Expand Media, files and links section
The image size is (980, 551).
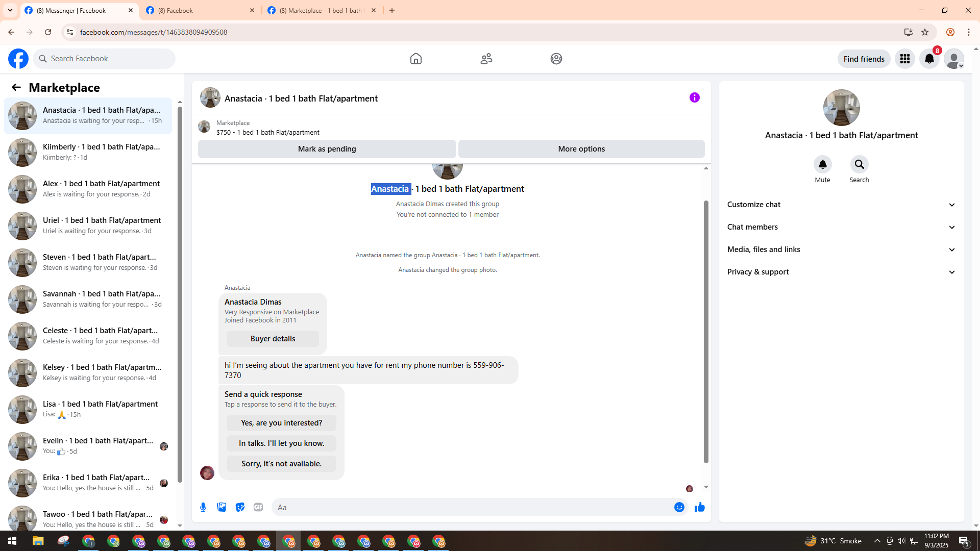[841, 249]
